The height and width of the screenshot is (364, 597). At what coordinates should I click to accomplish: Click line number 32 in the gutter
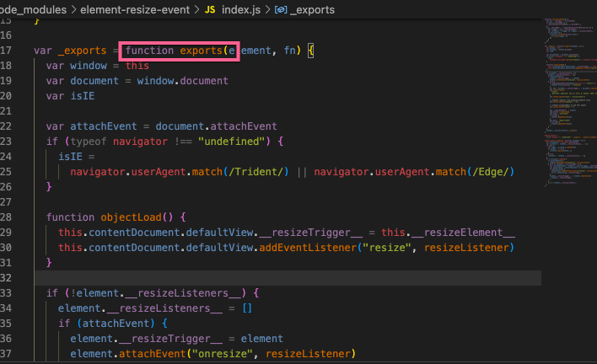pos(6,278)
